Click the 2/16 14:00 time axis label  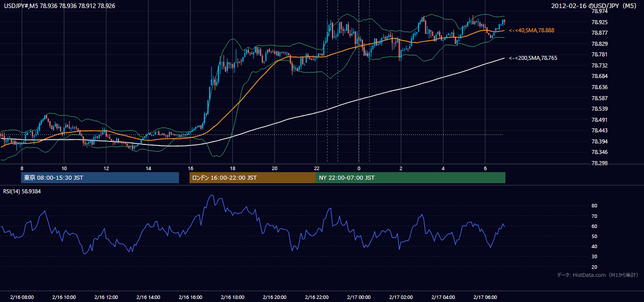coord(148,297)
